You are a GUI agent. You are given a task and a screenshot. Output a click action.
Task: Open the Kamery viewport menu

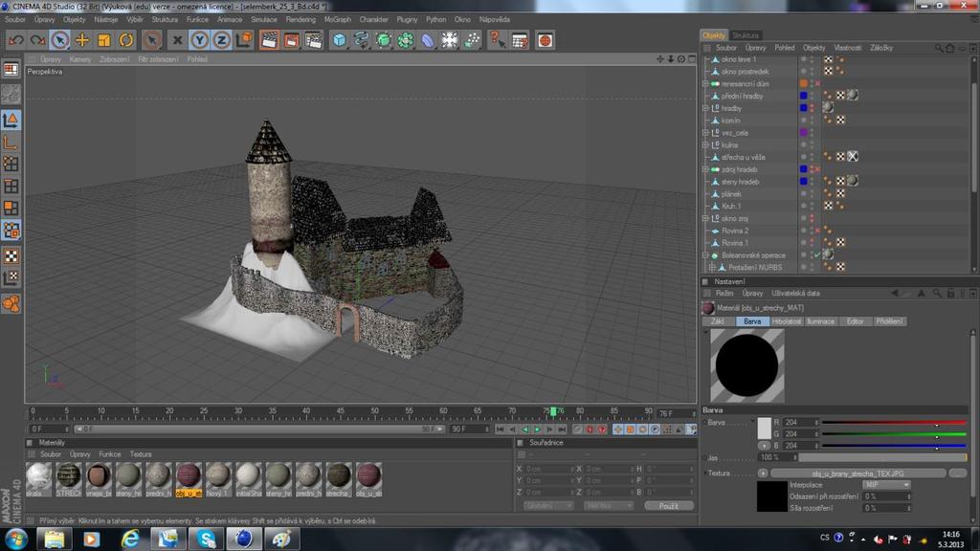pyautogui.click(x=80, y=59)
